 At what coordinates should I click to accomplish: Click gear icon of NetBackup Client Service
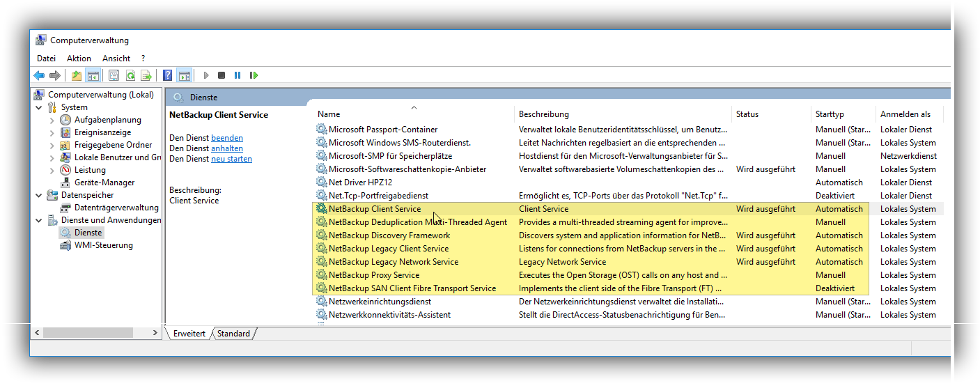[x=321, y=208]
